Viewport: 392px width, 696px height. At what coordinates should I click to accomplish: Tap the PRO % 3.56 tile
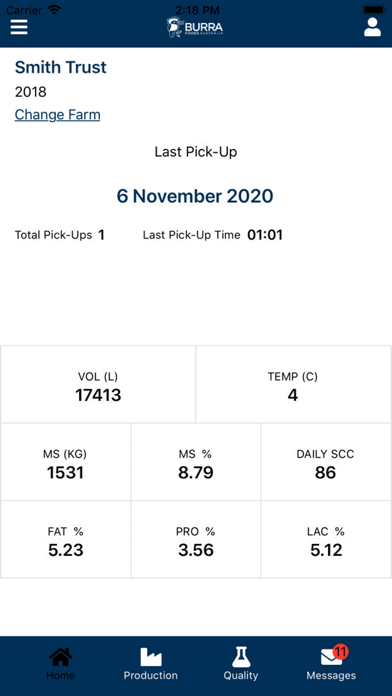point(196,539)
